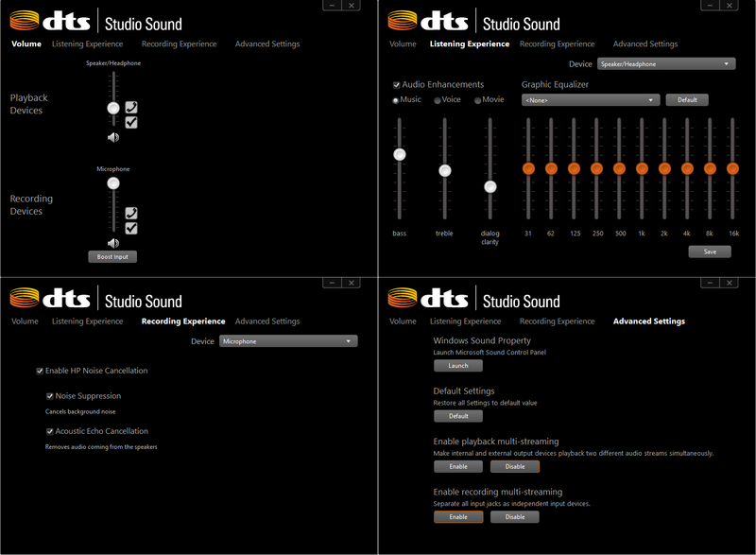Switch to Volume tab in the Graphic Equalizer window
The image size is (756, 555).
[403, 43]
